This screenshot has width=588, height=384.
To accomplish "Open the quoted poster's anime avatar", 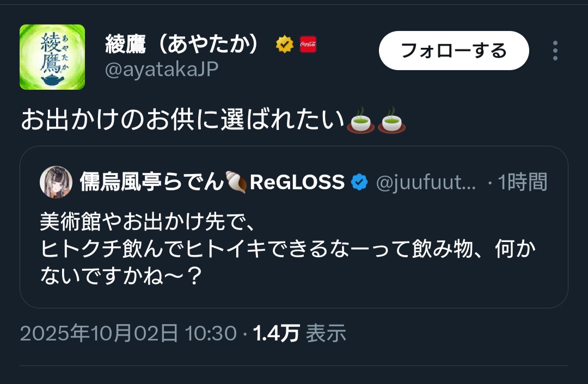I will [x=56, y=182].
